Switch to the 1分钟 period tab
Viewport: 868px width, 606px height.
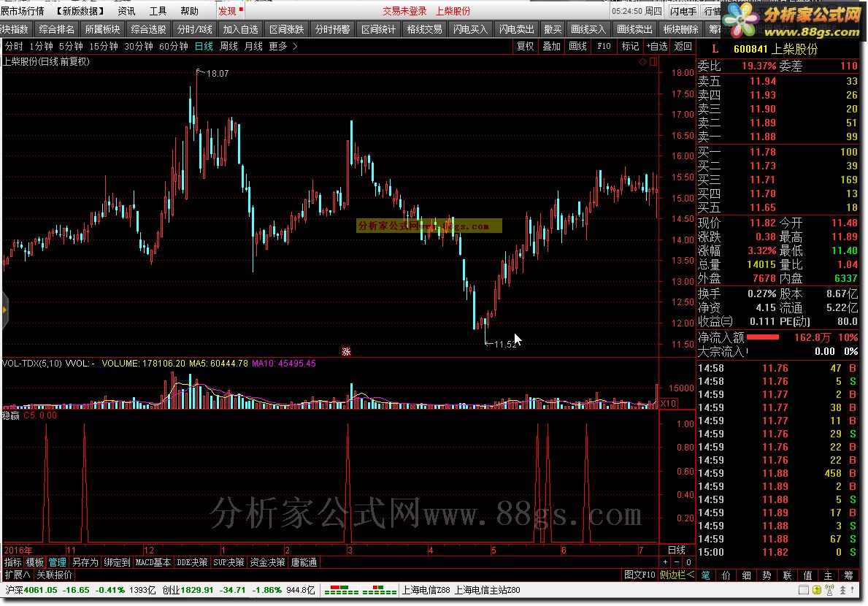(x=41, y=47)
